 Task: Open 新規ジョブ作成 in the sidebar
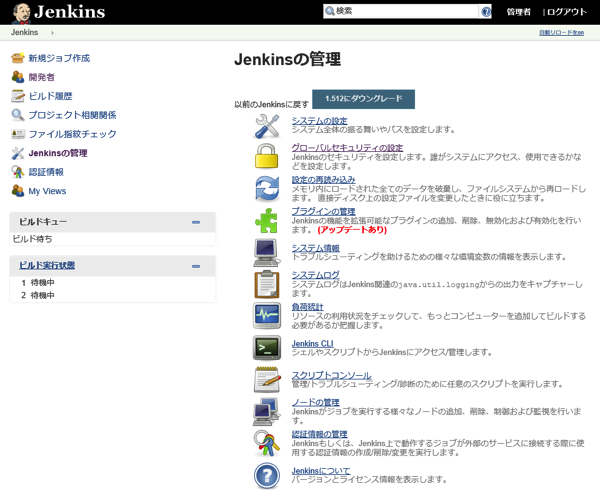59,58
